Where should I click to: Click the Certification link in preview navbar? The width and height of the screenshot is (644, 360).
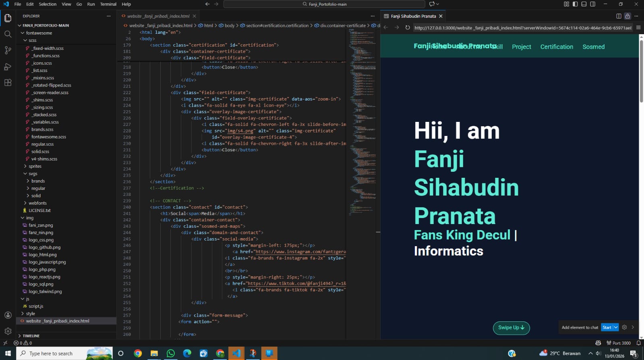[x=557, y=47]
